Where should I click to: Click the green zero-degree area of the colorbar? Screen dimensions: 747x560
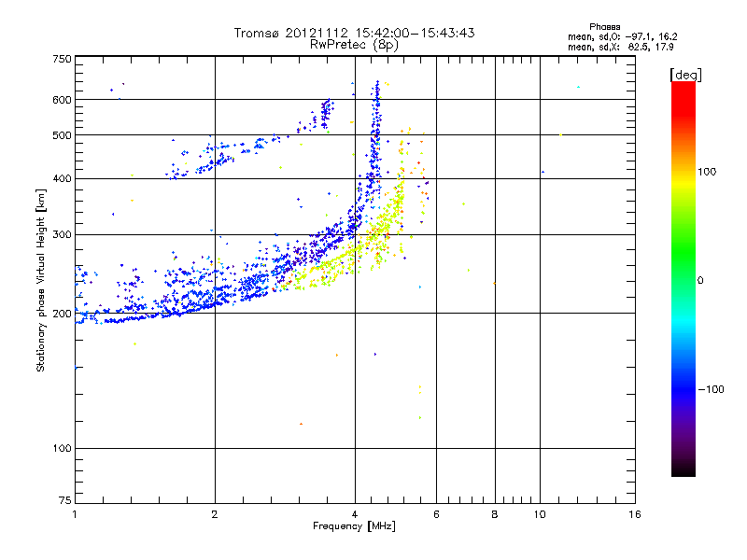point(684,280)
